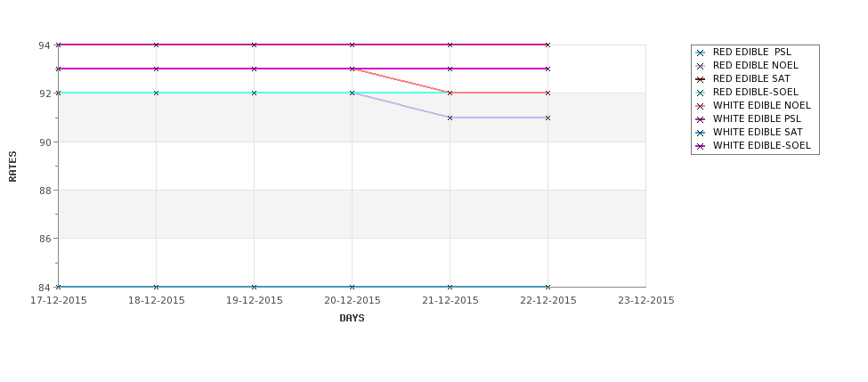Click data point at 93 on 19-12-2015
The height and width of the screenshot is (382, 868).
[x=254, y=69]
